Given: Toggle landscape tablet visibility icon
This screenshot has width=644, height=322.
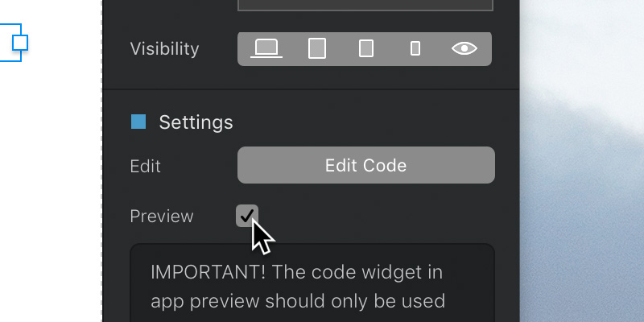Looking at the screenshot, I should point(317,48).
